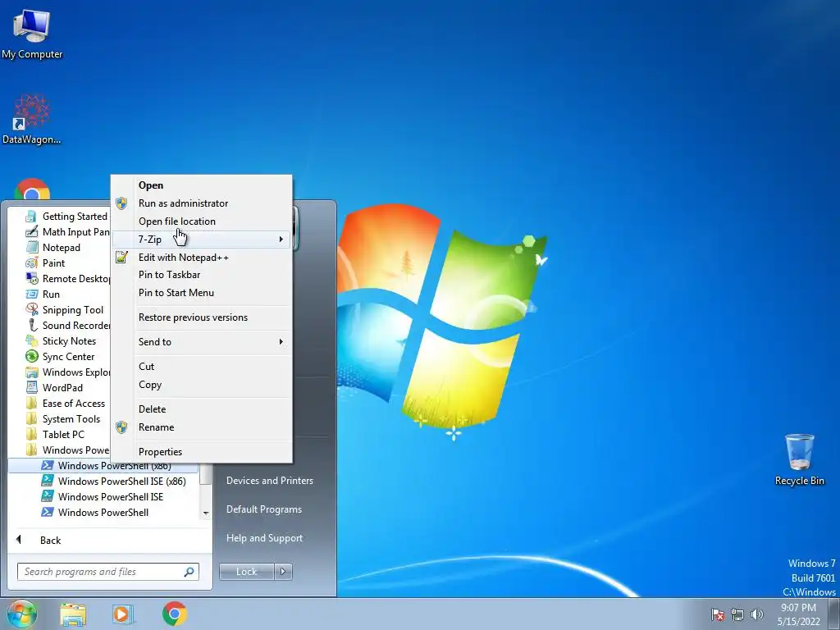Click the Windows Explorer icon in list
Image resolution: width=840 pixels, height=630 pixels.
[32, 372]
